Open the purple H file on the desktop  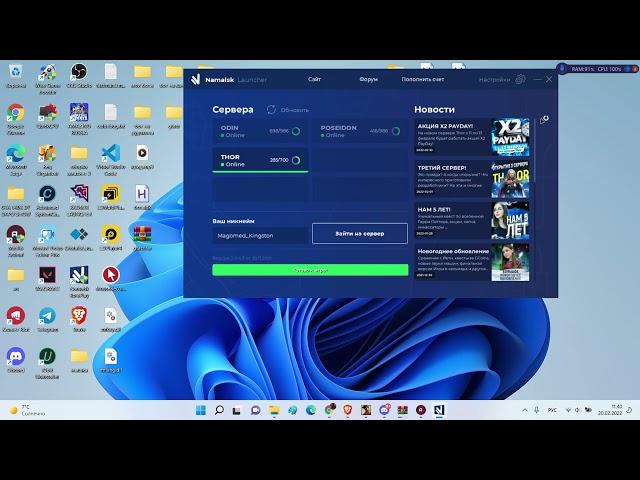pos(142,198)
